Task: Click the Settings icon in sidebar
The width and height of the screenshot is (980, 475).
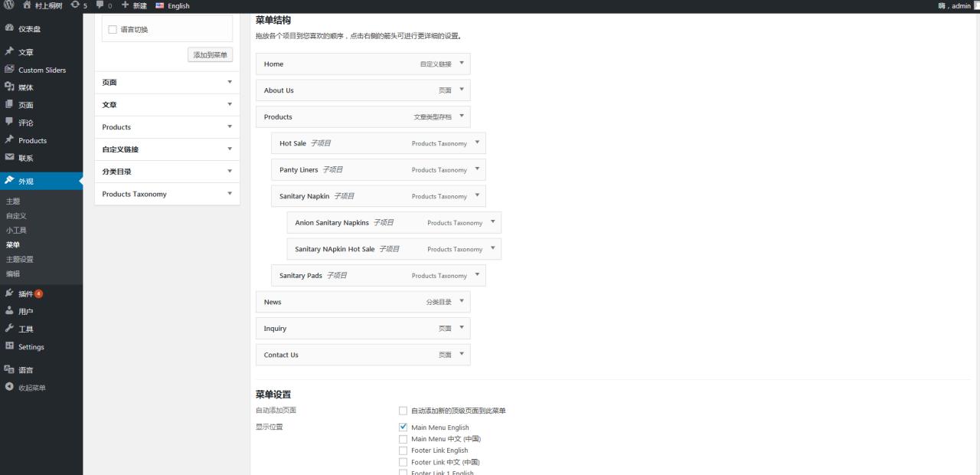Action: pos(9,346)
